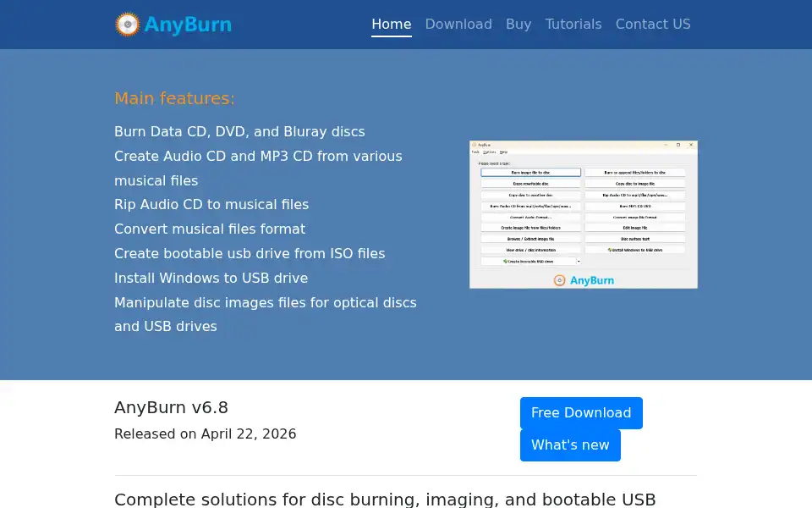Click 'Manipulate disc images files' feature text
Viewport: 812px width, 508px height.
coord(265,314)
